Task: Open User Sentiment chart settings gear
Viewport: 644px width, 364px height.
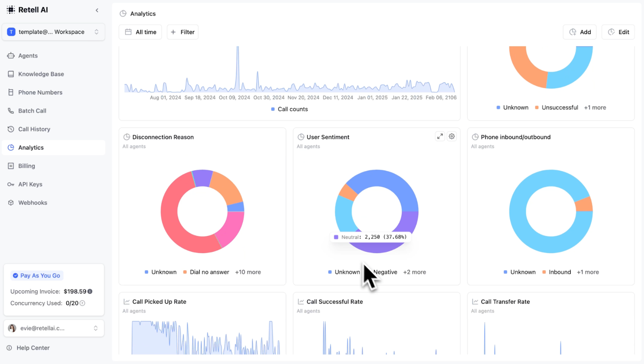Action: (x=452, y=136)
